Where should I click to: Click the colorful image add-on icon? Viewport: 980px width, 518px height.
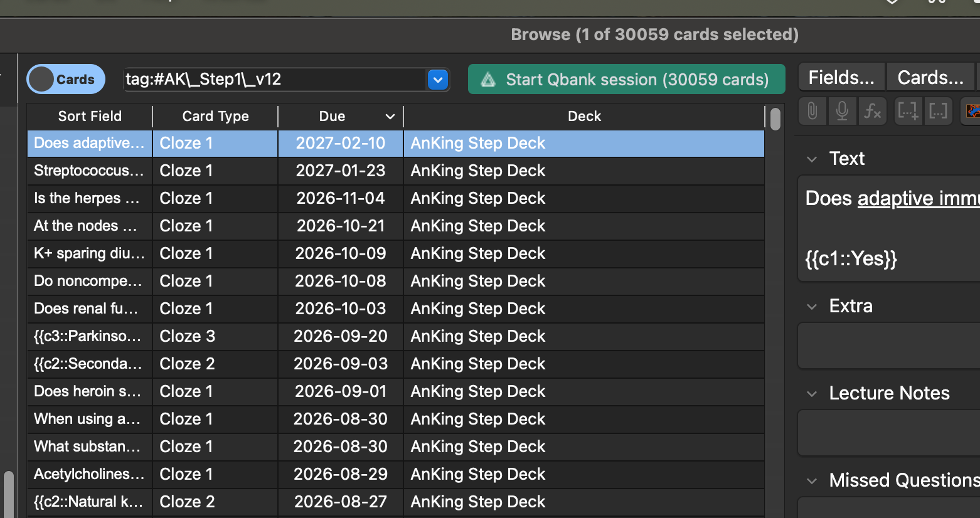972,112
